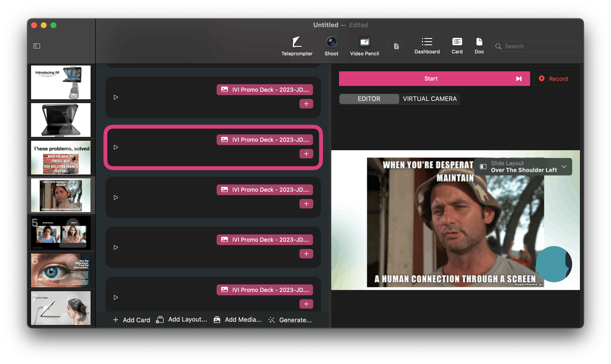Select the EDITOR tab

pos(369,99)
